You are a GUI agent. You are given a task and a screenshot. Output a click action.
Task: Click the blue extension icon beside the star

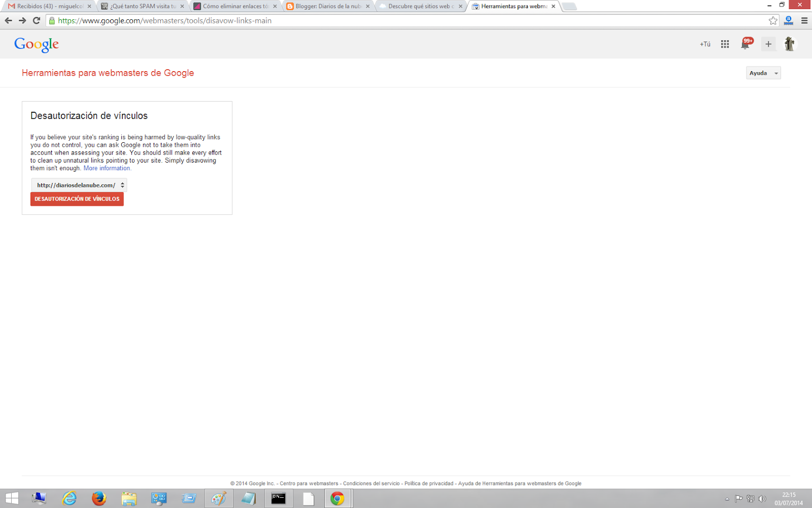click(789, 21)
